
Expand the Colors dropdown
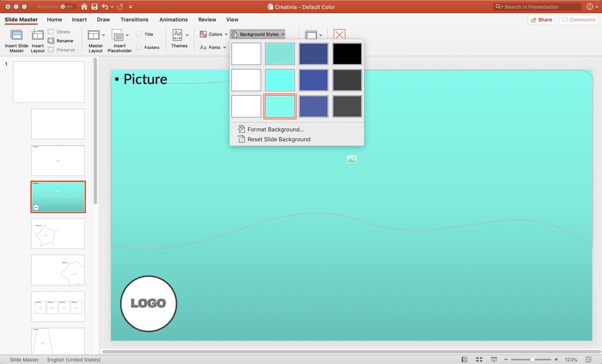click(x=215, y=34)
